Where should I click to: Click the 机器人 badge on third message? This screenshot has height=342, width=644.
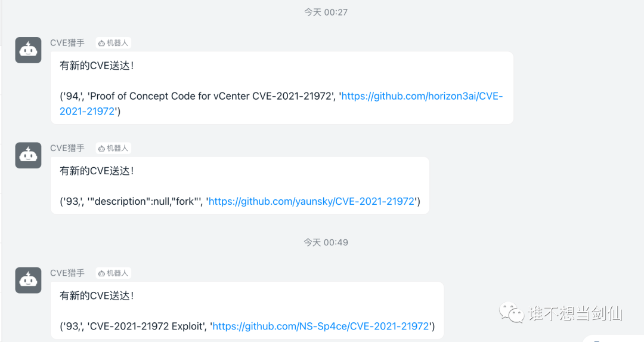113,273
